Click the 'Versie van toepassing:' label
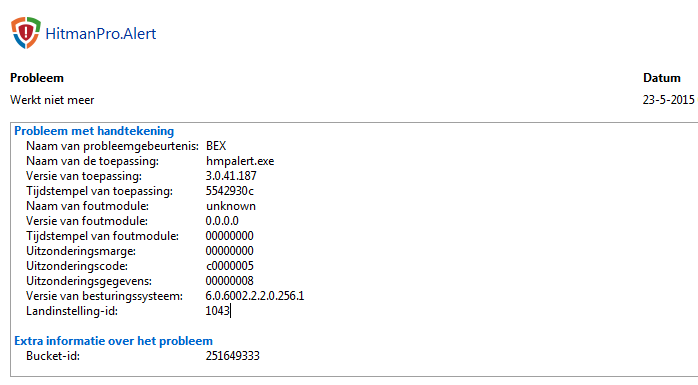Image resolution: width=698 pixels, height=385 pixels. [84, 176]
